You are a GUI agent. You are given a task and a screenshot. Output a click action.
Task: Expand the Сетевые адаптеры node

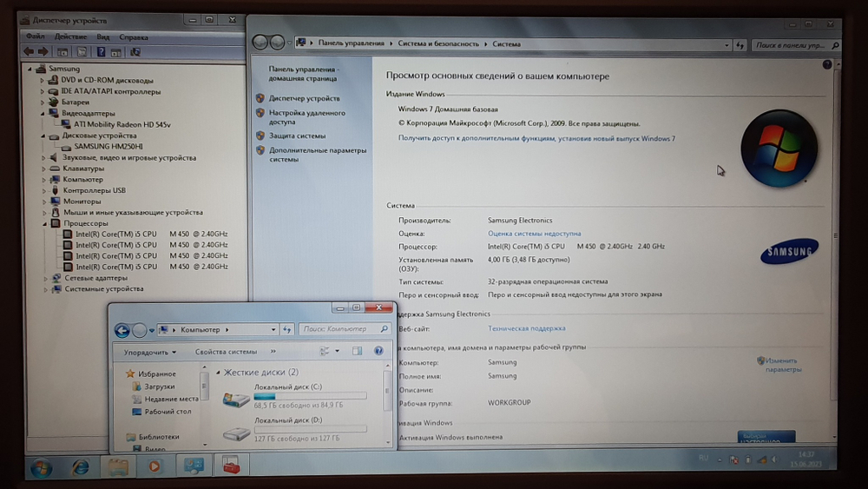[x=45, y=278]
